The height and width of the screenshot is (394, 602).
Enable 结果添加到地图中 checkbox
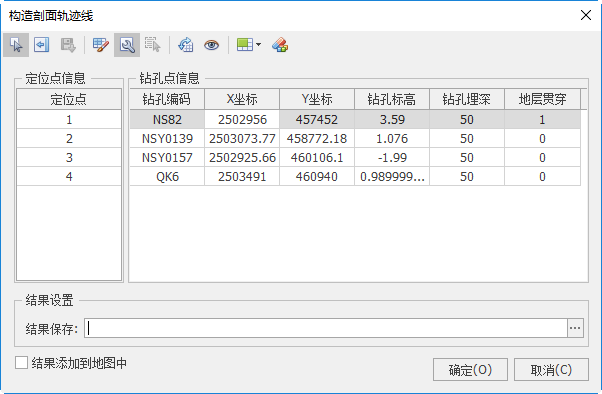tap(22, 363)
